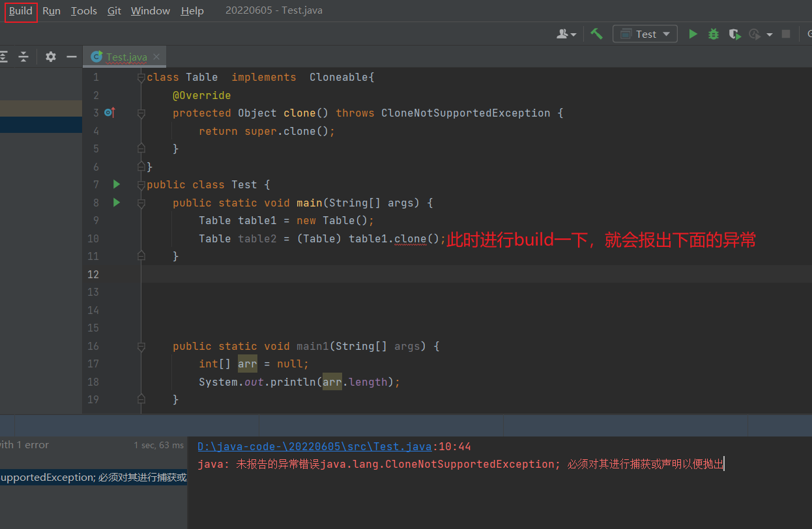This screenshot has width=812, height=529.
Task: Collapse fold end marker on line 5
Action: click(141, 149)
